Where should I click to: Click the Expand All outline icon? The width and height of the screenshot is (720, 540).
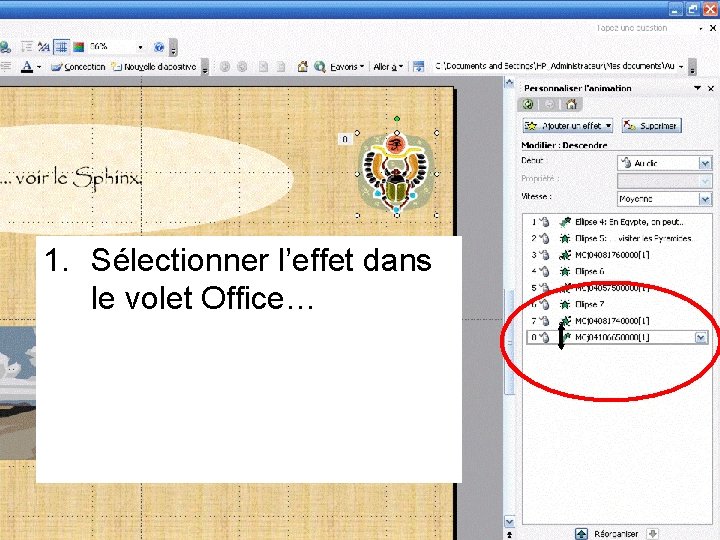[27, 47]
